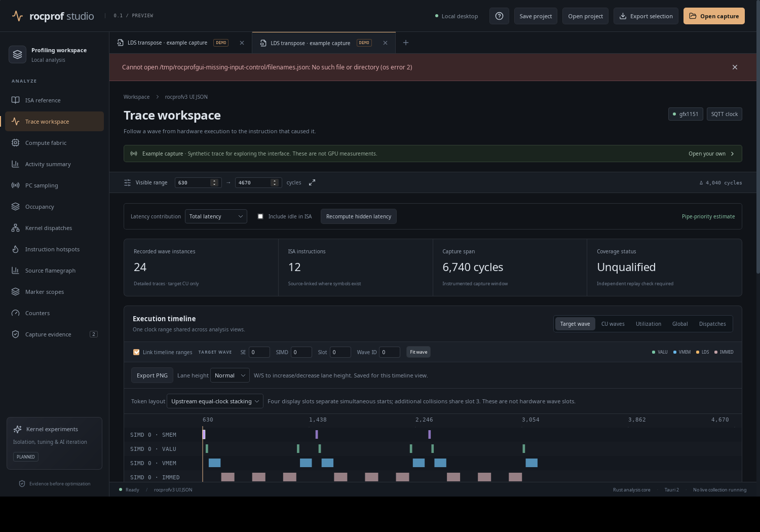Screen dimensions: 760x532
Task: Click the ISA reference book icon
Action: [x=16, y=100]
